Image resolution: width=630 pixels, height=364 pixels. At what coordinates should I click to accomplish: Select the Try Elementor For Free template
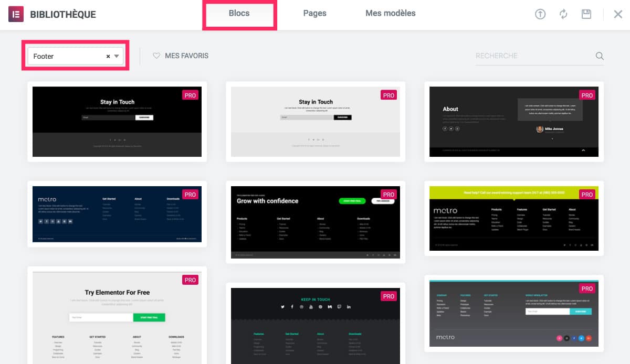(x=117, y=315)
